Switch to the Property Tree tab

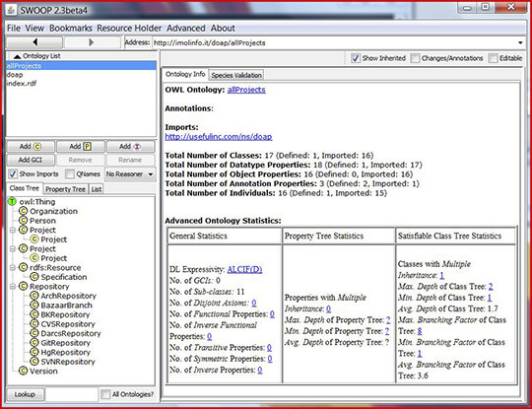click(65, 189)
